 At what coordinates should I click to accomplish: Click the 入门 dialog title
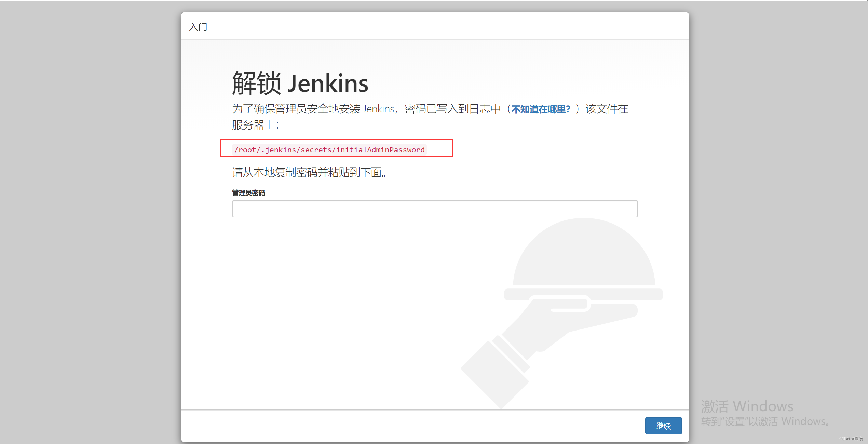click(x=198, y=27)
